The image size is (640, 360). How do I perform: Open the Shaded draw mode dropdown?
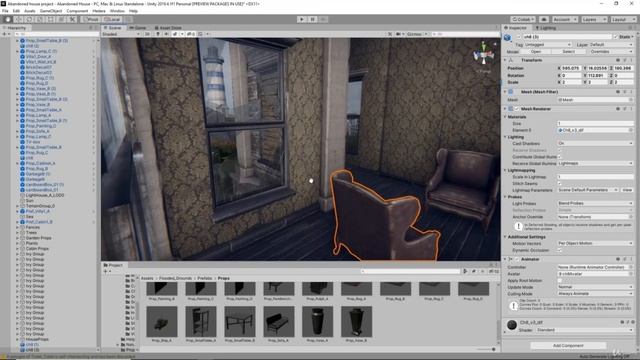[x=121, y=34]
